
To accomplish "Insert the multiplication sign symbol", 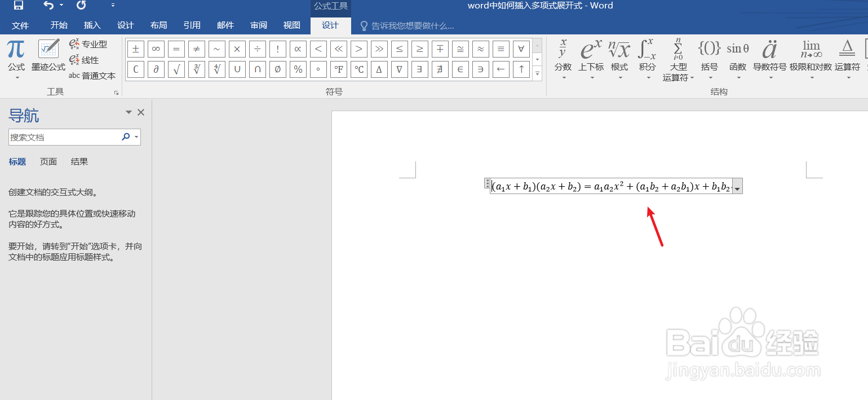I will click(x=237, y=49).
